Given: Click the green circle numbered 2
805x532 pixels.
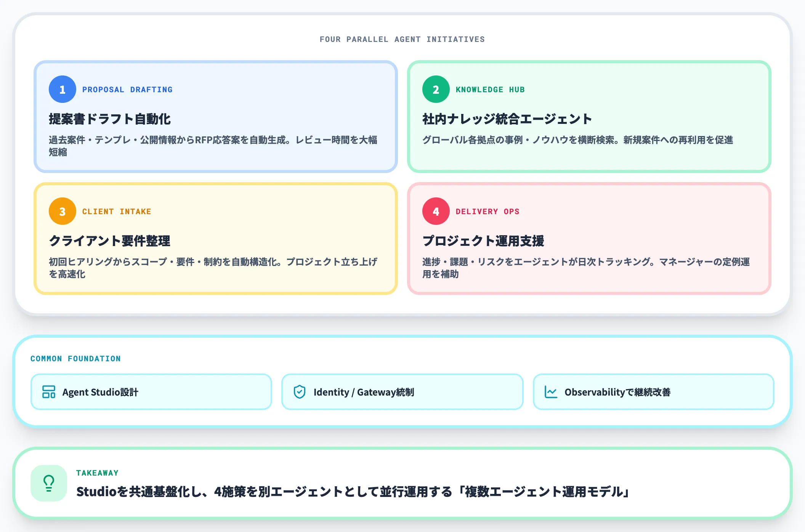Looking at the screenshot, I should point(436,90).
